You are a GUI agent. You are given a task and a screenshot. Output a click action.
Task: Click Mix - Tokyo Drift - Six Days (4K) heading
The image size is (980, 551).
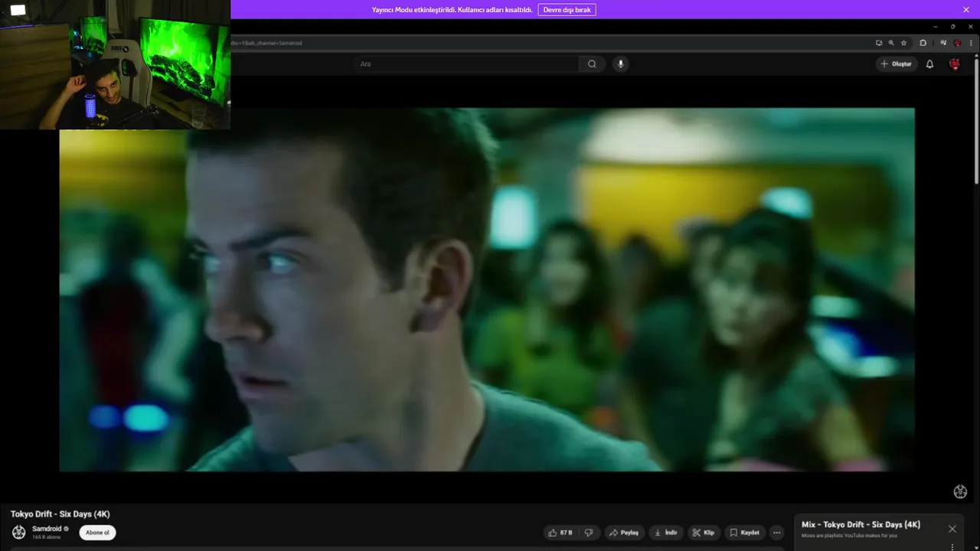(x=861, y=525)
